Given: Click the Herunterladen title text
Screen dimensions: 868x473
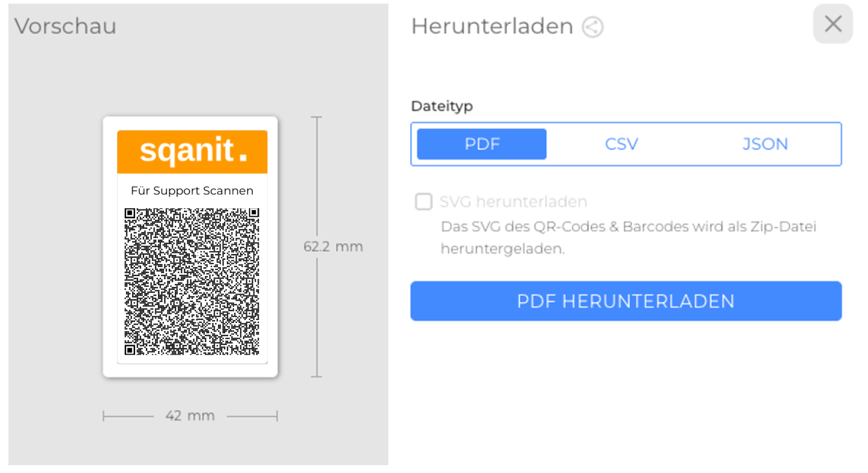Looking at the screenshot, I should coord(492,26).
